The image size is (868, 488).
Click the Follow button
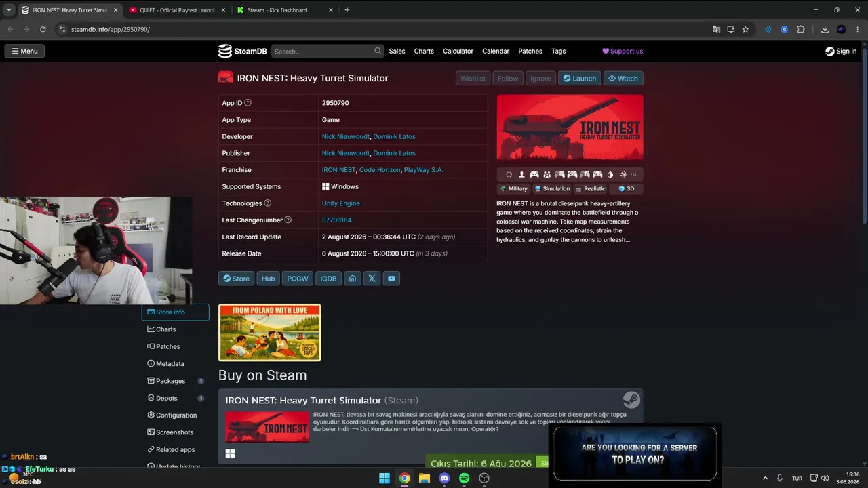click(x=508, y=78)
